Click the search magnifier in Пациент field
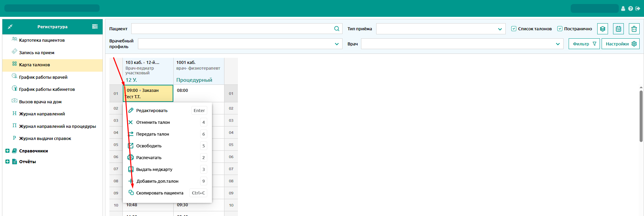Screen dimensions: 644x216 [336, 29]
